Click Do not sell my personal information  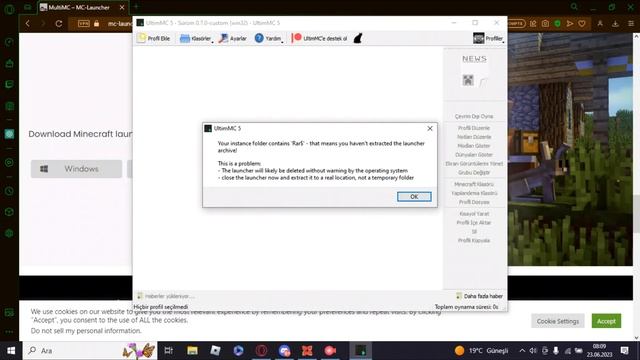point(86,331)
